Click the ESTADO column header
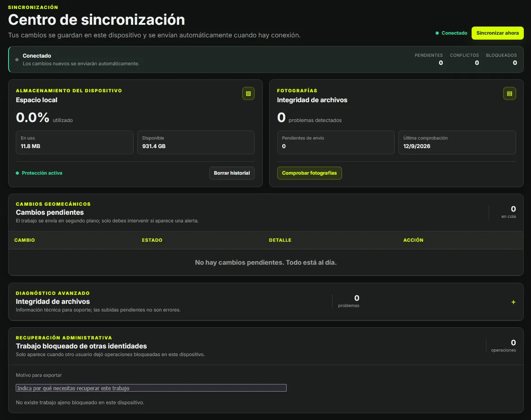Screen dimensions: 531x420 click(152, 240)
